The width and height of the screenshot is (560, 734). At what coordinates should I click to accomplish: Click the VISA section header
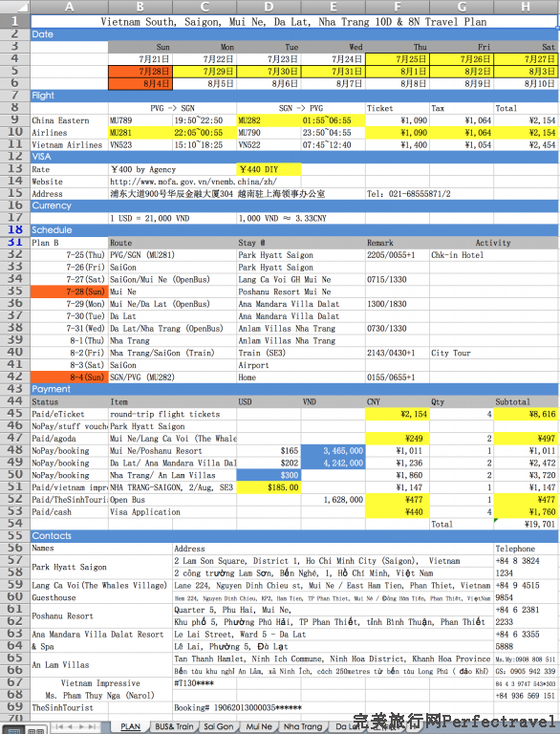coord(294,157)
